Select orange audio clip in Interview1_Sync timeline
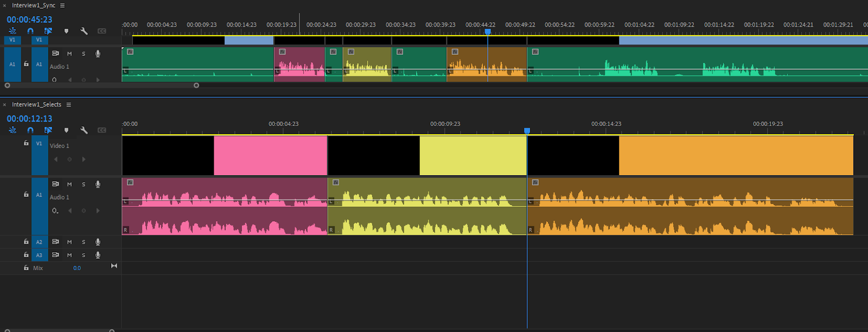The height and width of the screenshot is (332, 868). [x=487, y=65]
